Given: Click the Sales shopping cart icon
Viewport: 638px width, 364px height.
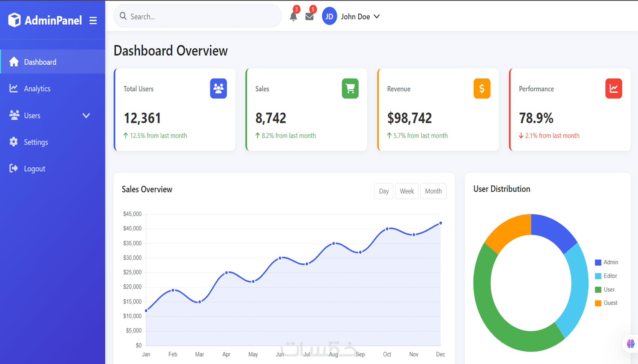Looking at the screenshot, I should 350,89.
